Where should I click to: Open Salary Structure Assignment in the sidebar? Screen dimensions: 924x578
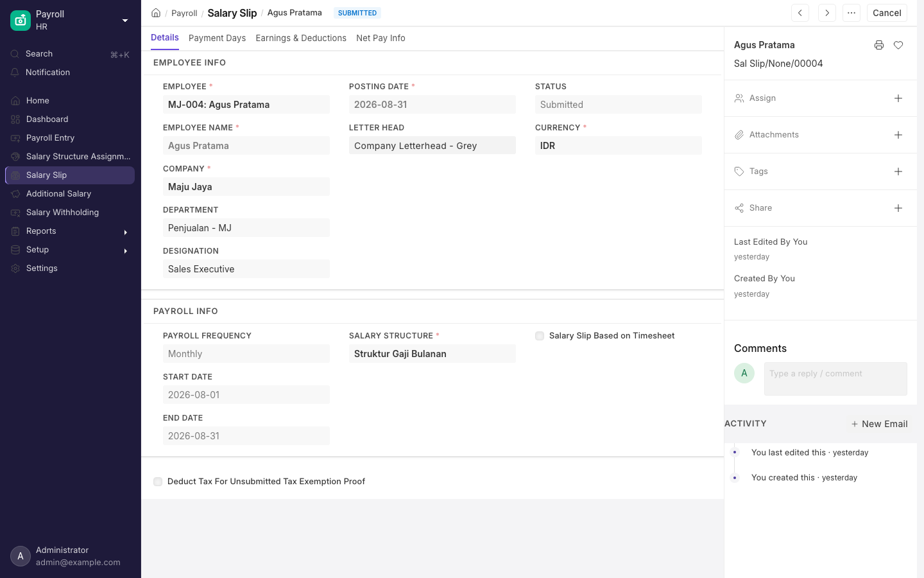(x=71, y=157)
